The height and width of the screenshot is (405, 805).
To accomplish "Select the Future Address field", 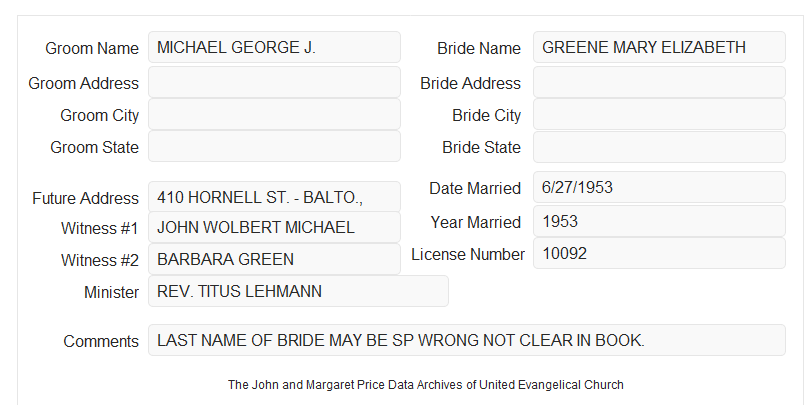I will 274,197.
